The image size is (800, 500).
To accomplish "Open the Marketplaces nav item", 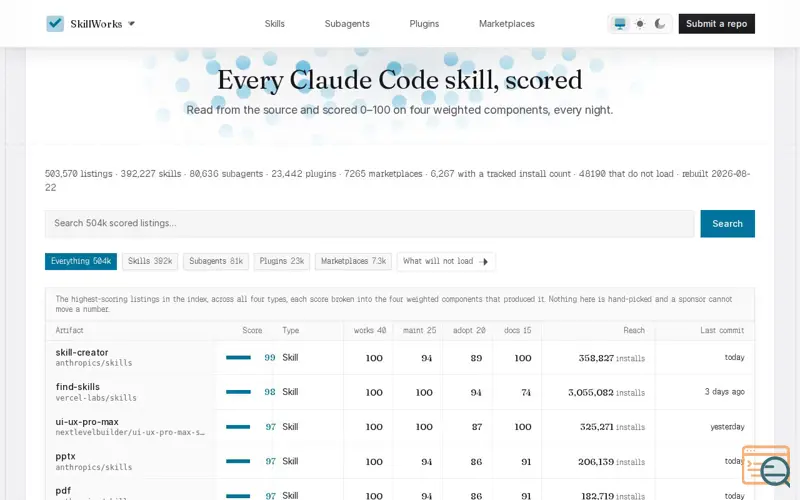I will click(x=507, y=23).
